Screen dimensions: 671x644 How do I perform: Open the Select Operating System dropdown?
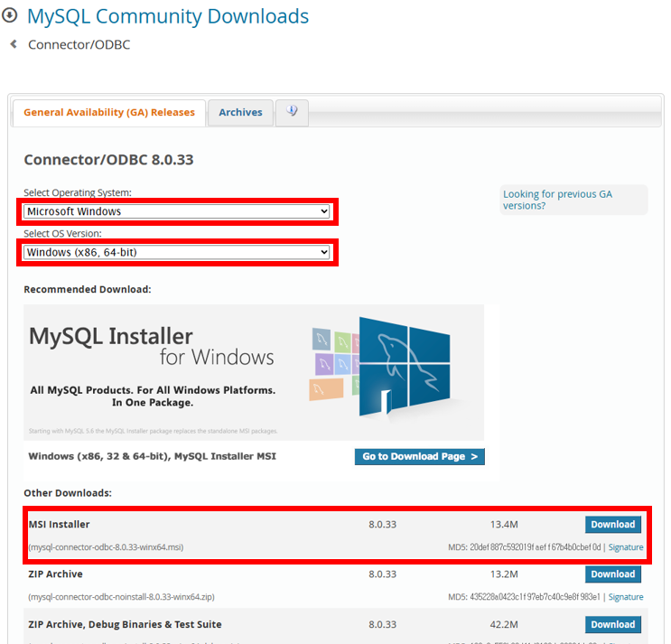[x=177, y=211]
